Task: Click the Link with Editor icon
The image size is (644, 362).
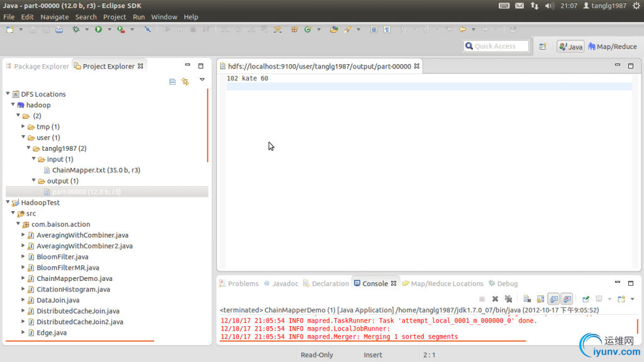Action: [x=185, y=81]
